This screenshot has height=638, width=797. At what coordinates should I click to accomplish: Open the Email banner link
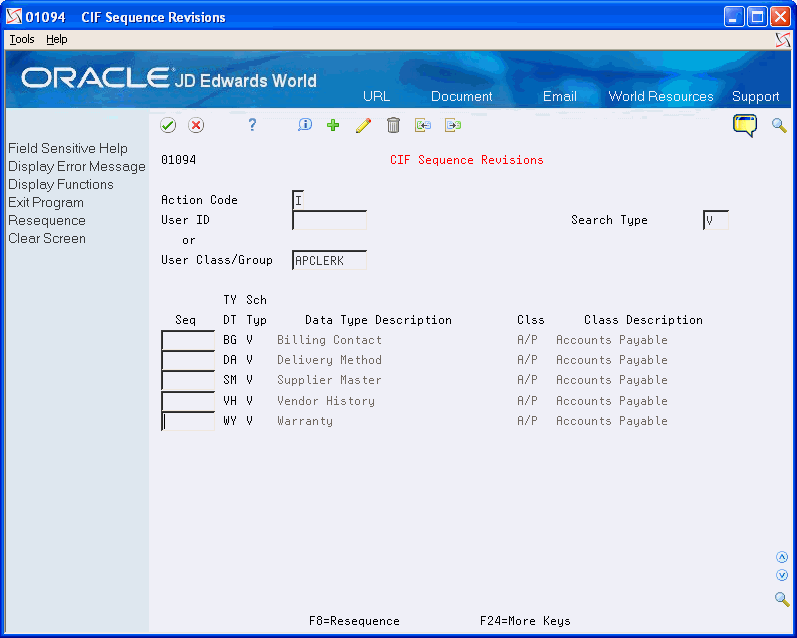(x=560, y=97)
